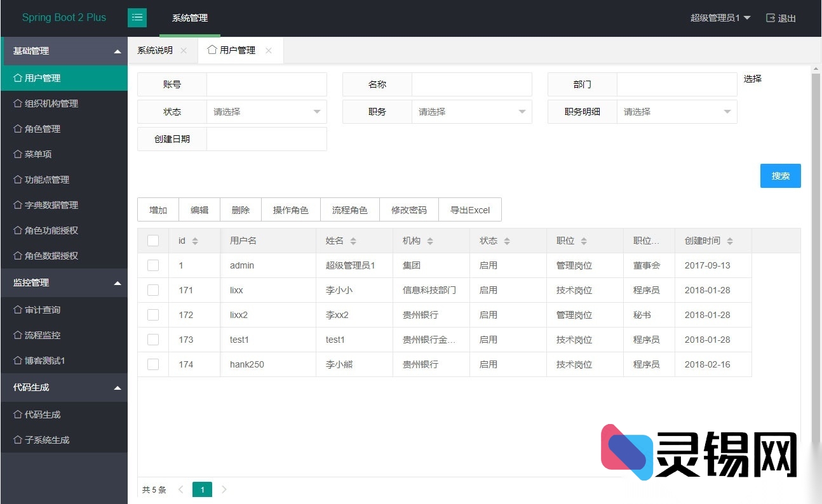
Task: Click the 退出 logout icon
Action: [x=770, y=18]
